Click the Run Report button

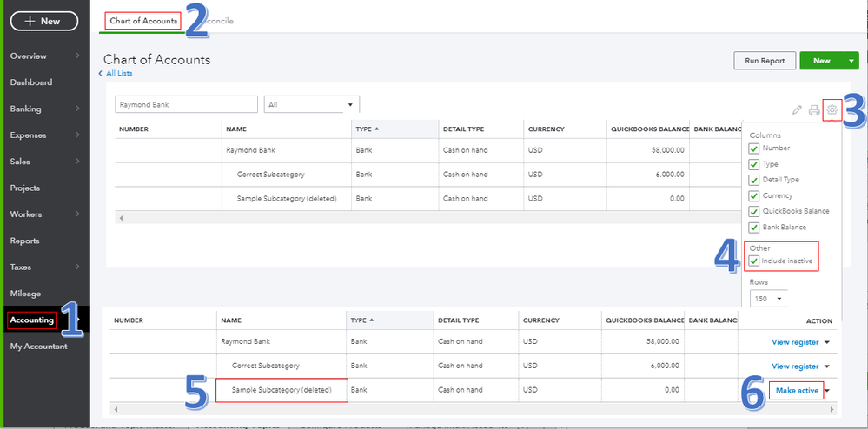point(764,61)
